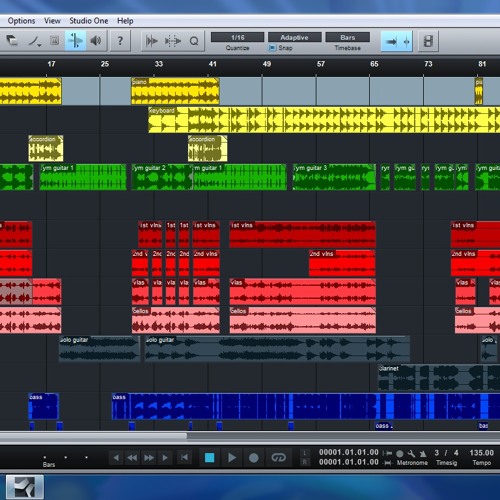Click the next marker single-right arrow
500x500 pixels.
[165, 458]
